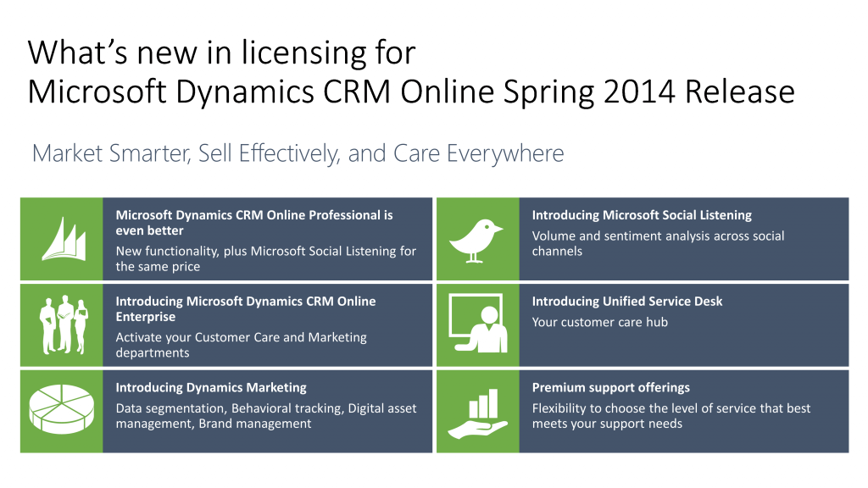Click the hand holding bar chart icon
The image size is (868, 488).
tap(476, 412)
